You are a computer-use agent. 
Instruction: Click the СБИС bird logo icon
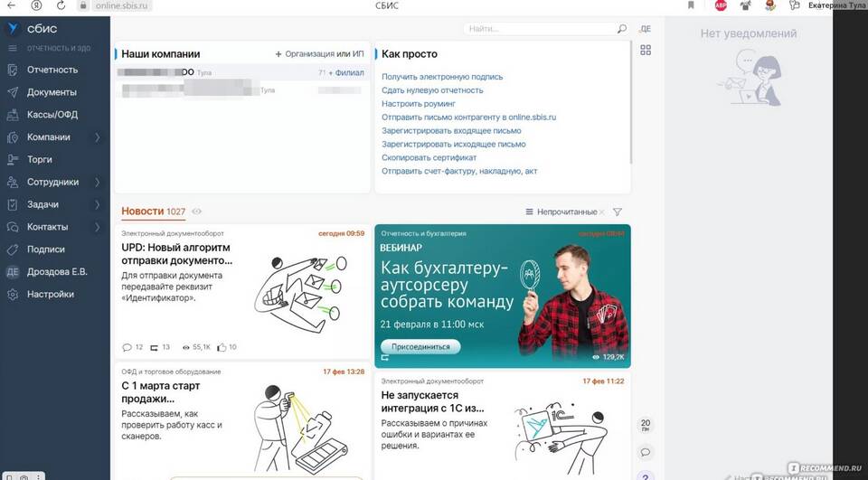click(13, 29)
